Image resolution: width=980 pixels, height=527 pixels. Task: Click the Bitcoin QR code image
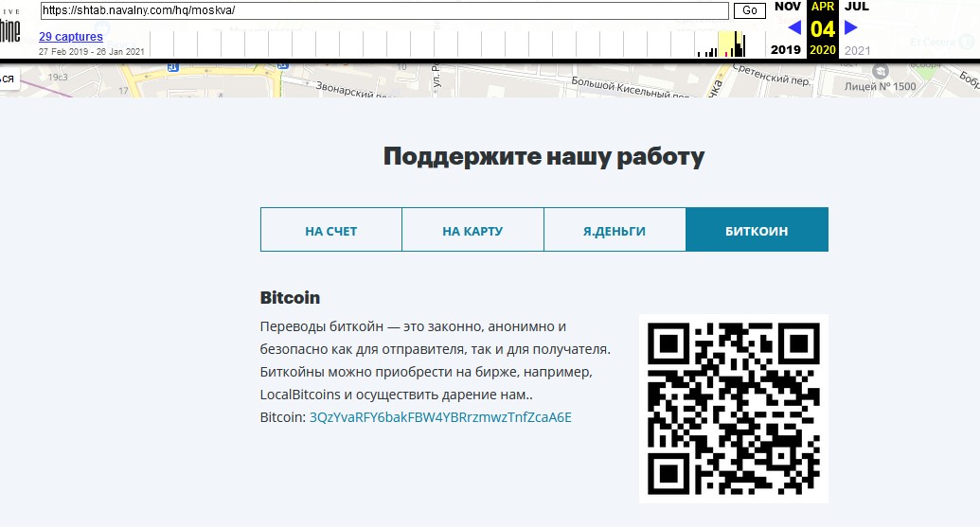point(734,409)
